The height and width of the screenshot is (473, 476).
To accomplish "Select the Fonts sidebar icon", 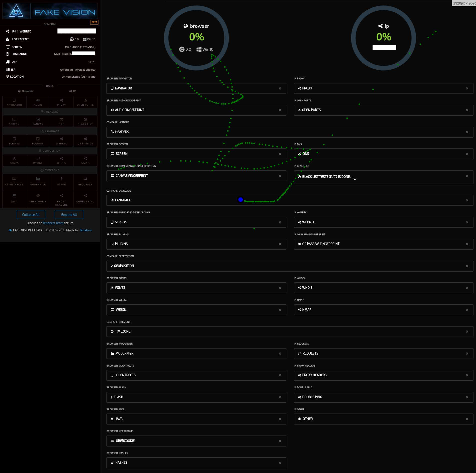I will tap(14, 160).
